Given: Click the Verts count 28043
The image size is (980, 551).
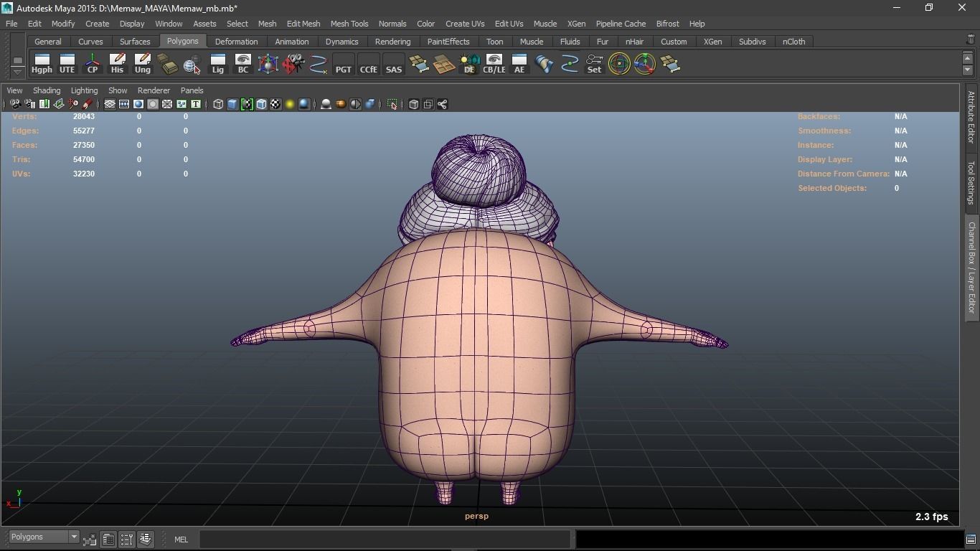Looking at the screenshot, I should pyautogui.click(x=84, y=116).
